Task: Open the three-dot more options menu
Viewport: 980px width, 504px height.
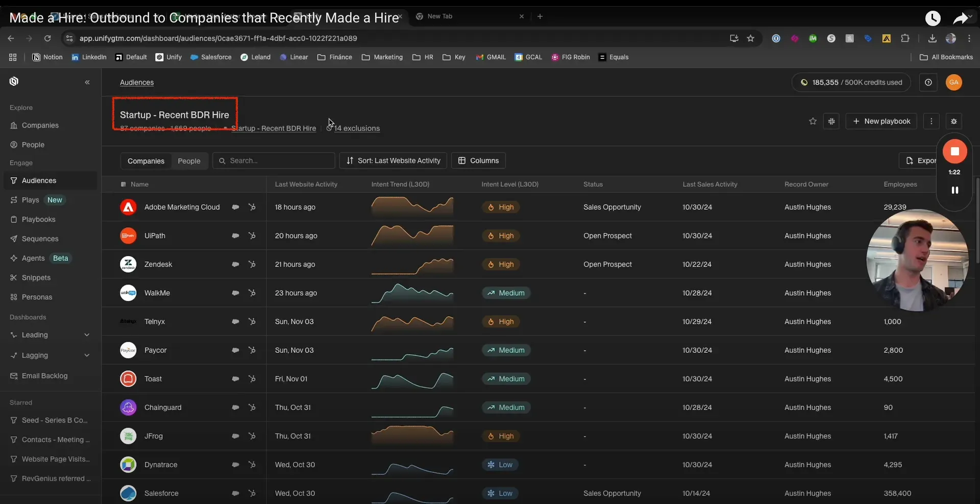Action: click(x=931, y=121)
